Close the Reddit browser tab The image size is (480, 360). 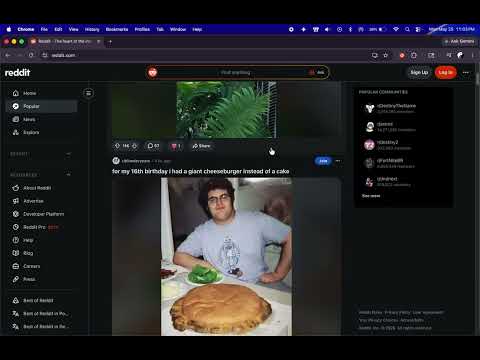98,41
